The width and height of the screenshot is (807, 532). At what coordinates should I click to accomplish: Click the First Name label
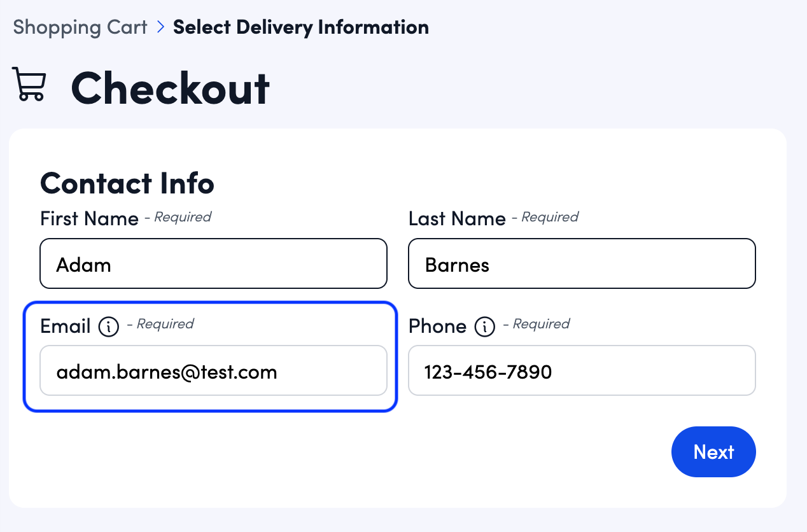point(89,219)
